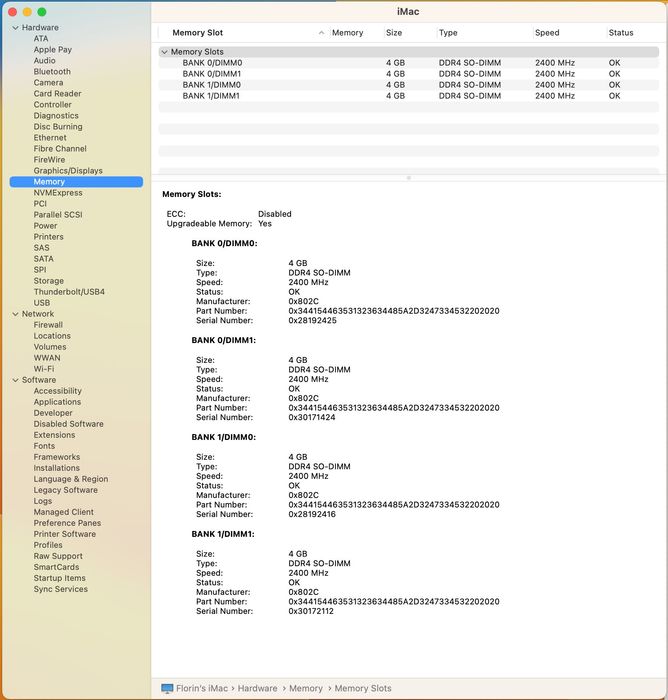668x700 pixels.
Task: Click the pane splitter handle below table
Action: click(x=409, y=178)
